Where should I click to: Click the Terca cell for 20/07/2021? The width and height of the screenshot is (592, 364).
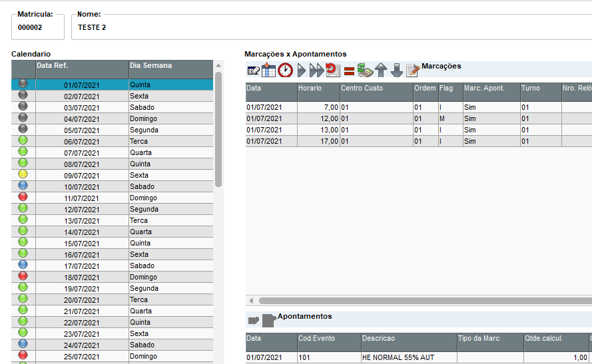(171, 300)
